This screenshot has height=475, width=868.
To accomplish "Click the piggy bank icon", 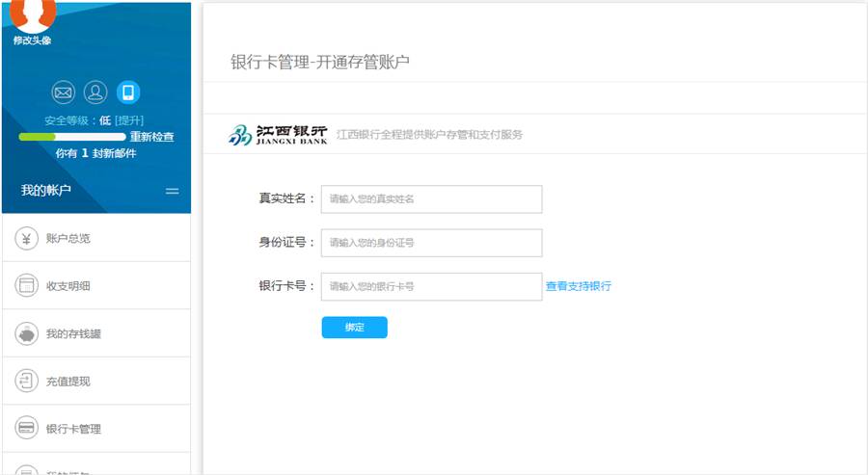I will [x=26, y=333].
